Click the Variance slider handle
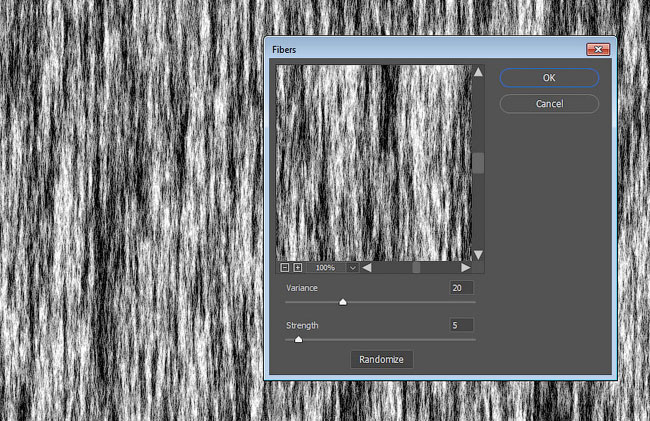 click(343, 302)
